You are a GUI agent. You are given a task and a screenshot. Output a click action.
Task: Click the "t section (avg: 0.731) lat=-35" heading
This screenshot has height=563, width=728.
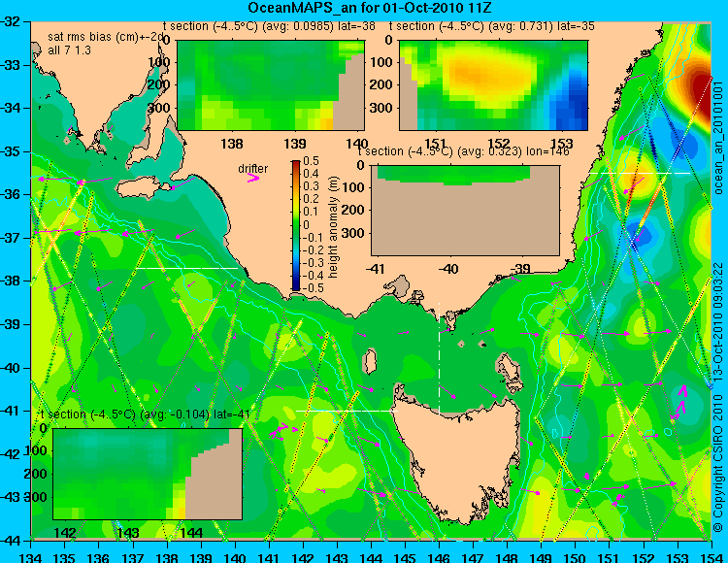coord(492,26)
